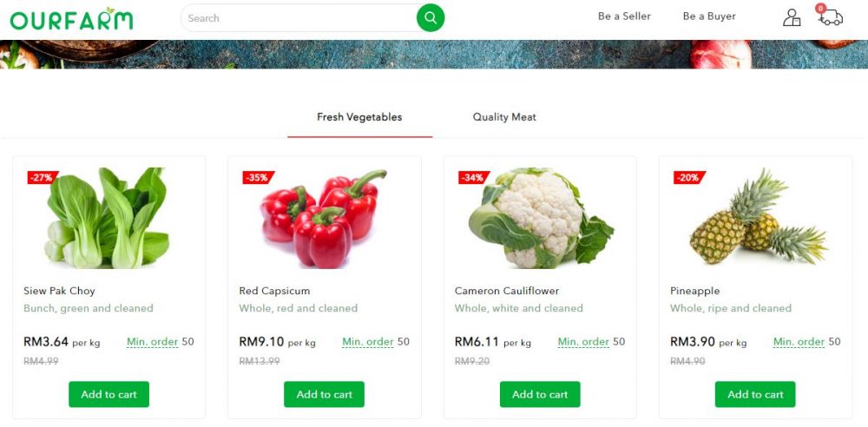Click the green search magnifier button
This screenshot has width=868, height=427.
click(431, 17)
